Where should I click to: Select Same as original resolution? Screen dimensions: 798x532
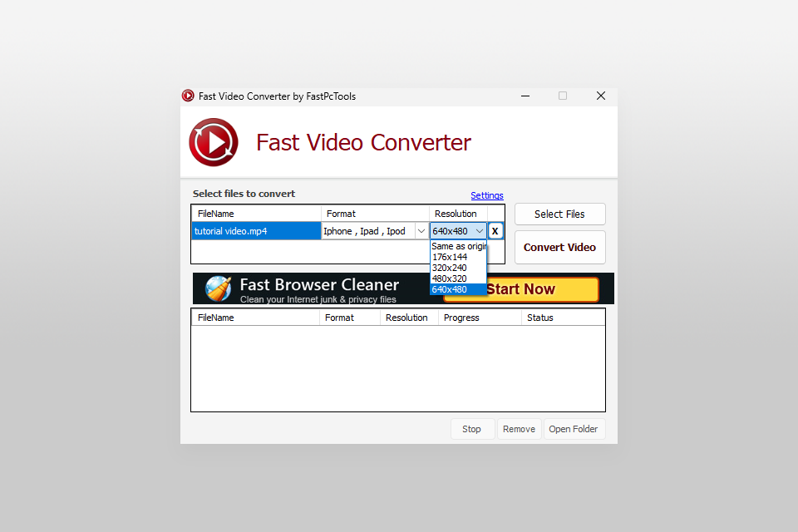pos(457,246)
